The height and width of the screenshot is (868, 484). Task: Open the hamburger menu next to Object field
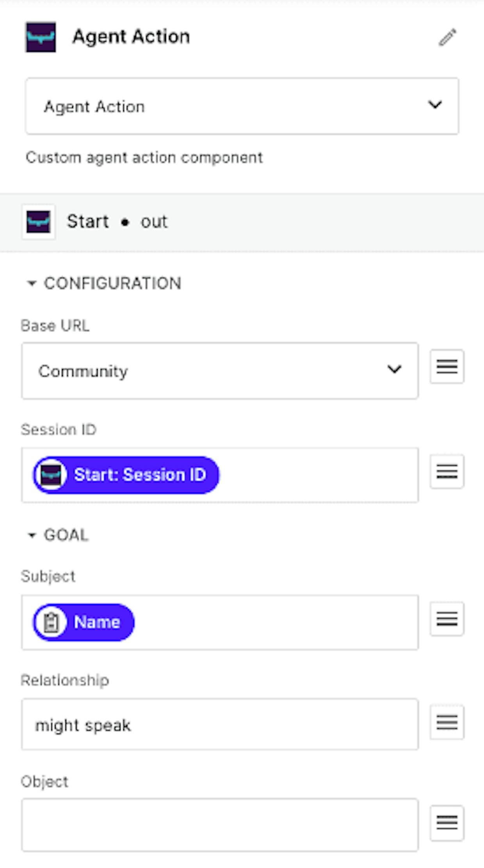click(x=447, y=823)
